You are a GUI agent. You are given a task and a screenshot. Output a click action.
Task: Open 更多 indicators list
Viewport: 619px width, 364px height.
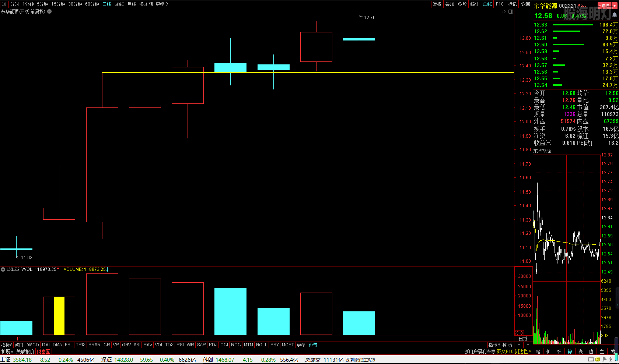[x=301, y=345]
